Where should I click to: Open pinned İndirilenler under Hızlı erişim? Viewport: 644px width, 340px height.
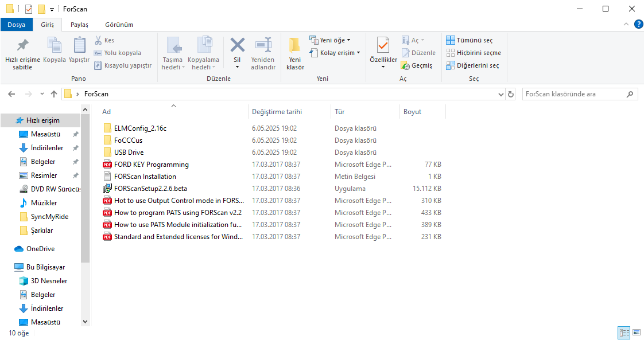coord(47,148)
